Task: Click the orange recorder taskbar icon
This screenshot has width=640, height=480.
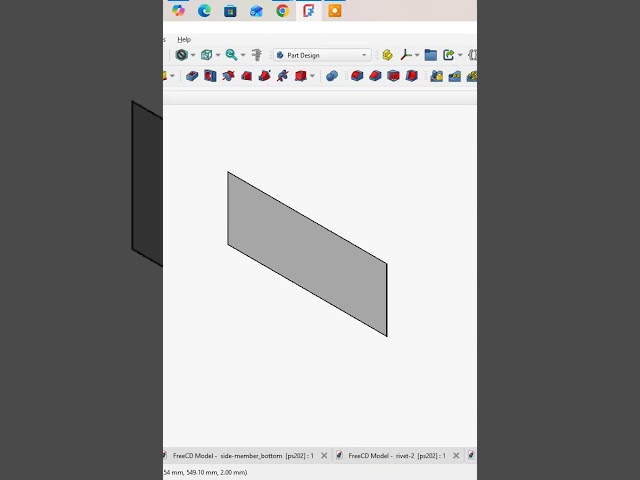Action: click(x=335, y=11)
